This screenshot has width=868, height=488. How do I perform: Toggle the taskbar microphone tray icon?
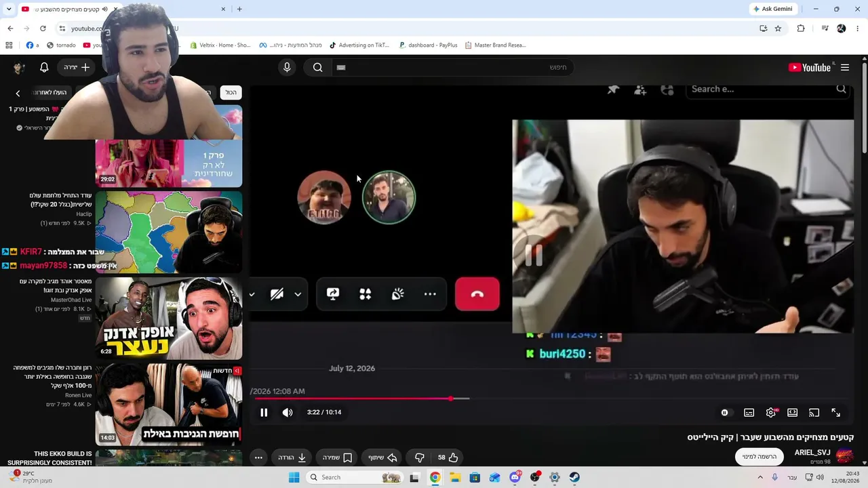(775, 477)
